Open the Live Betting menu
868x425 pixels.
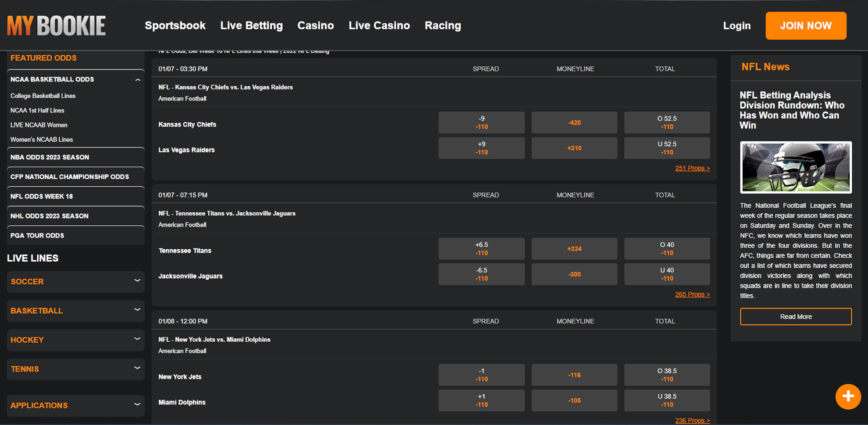251,25
